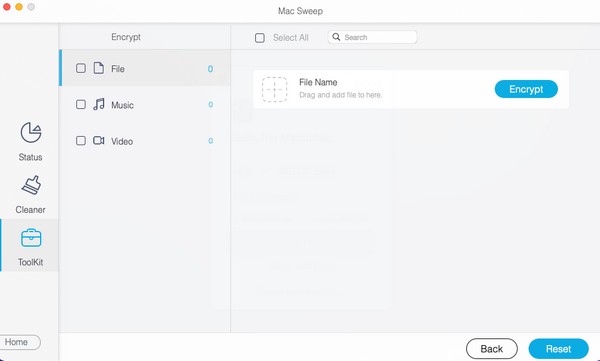Click the magnifier icon in search box
This screenshot has width=600, height=361.
(336, 37)
